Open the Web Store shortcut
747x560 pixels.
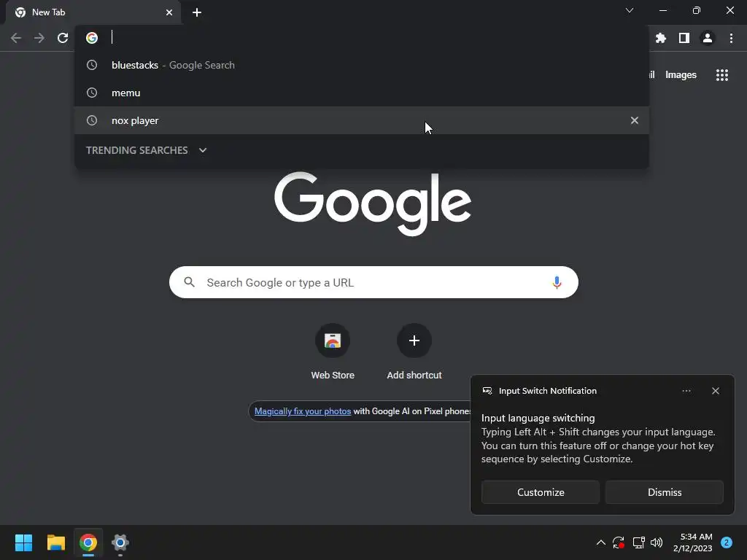(333, 352)
